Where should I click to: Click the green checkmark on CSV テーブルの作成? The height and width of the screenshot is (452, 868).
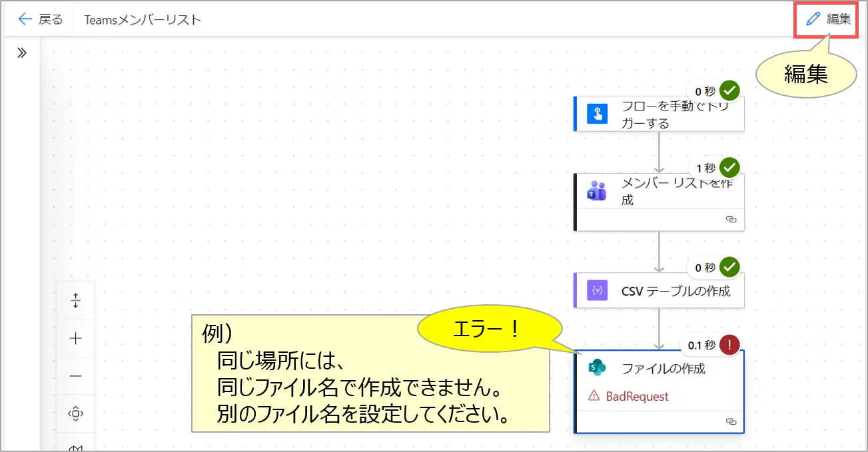coord(730,267)
